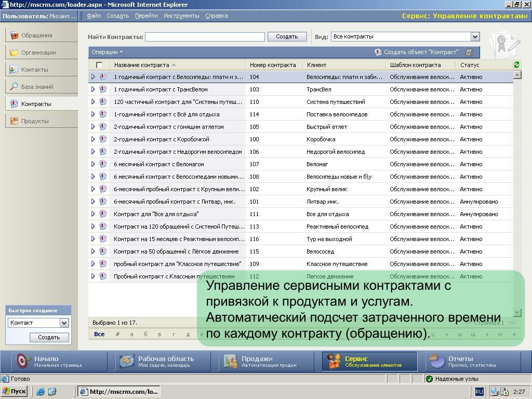
Task: Open the Обращения sidebar icon
Action: click(14, 35)
